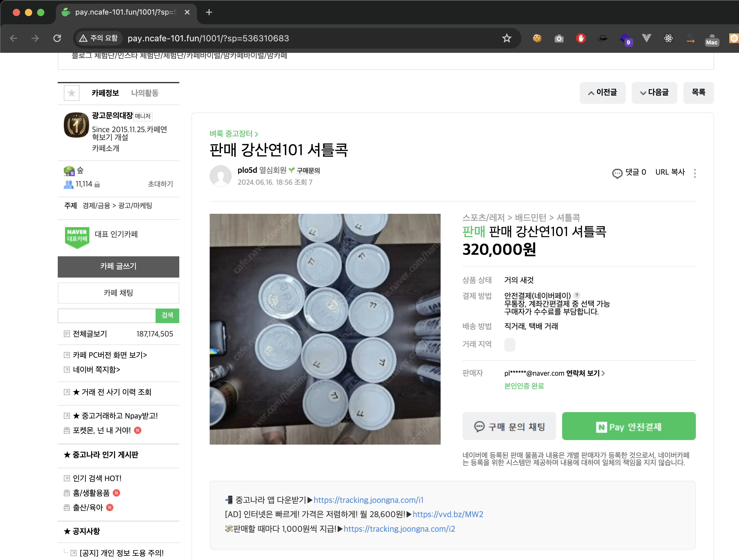This screenshot has width=739, height=560.
Task: Click the bookmark star icon in address bar
Action: [507, 38]
